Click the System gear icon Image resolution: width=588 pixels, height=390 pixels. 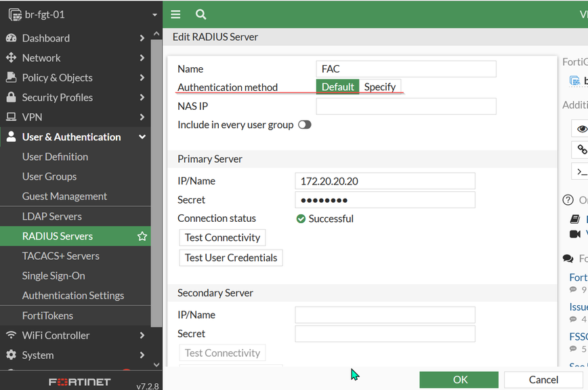tap(11, 355)
